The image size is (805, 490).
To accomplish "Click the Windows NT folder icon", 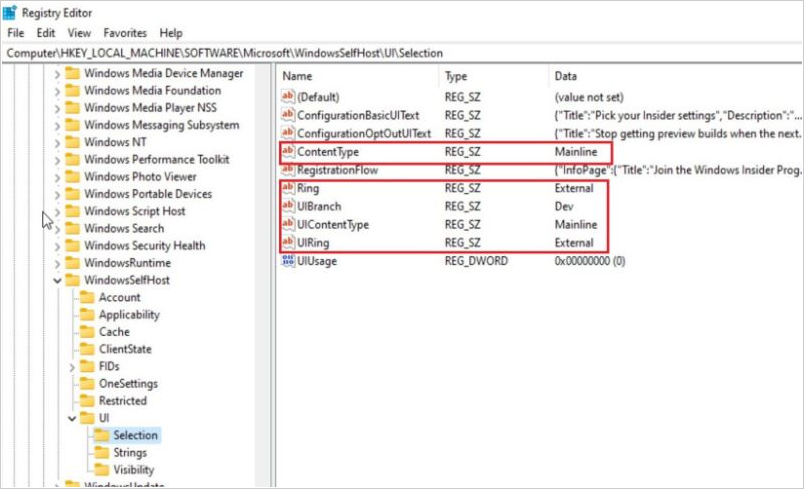I will tap(72, 142).
